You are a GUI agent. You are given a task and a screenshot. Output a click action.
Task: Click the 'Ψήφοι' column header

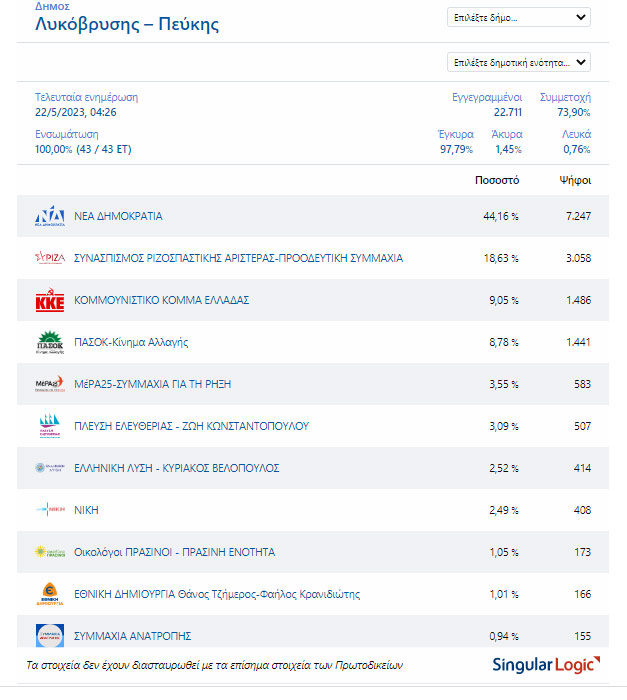575,180
